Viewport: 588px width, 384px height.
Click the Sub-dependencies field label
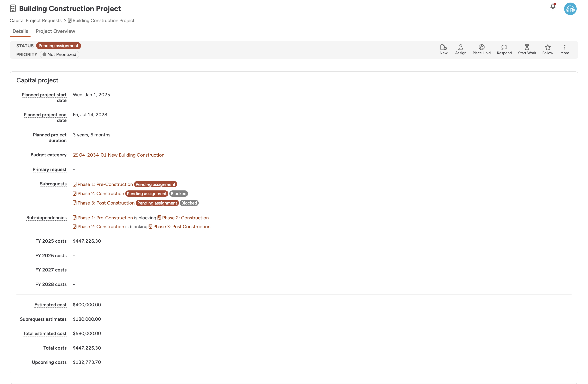click(46, 218)
